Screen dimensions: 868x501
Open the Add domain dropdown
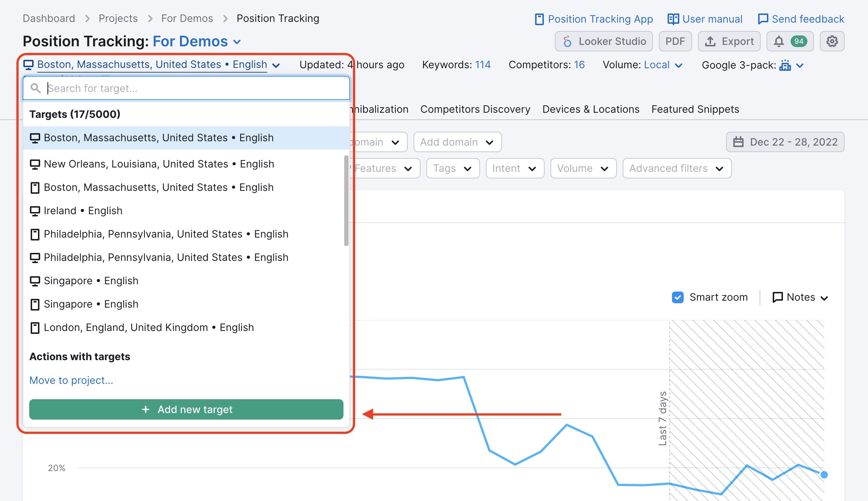coord(457,142)
